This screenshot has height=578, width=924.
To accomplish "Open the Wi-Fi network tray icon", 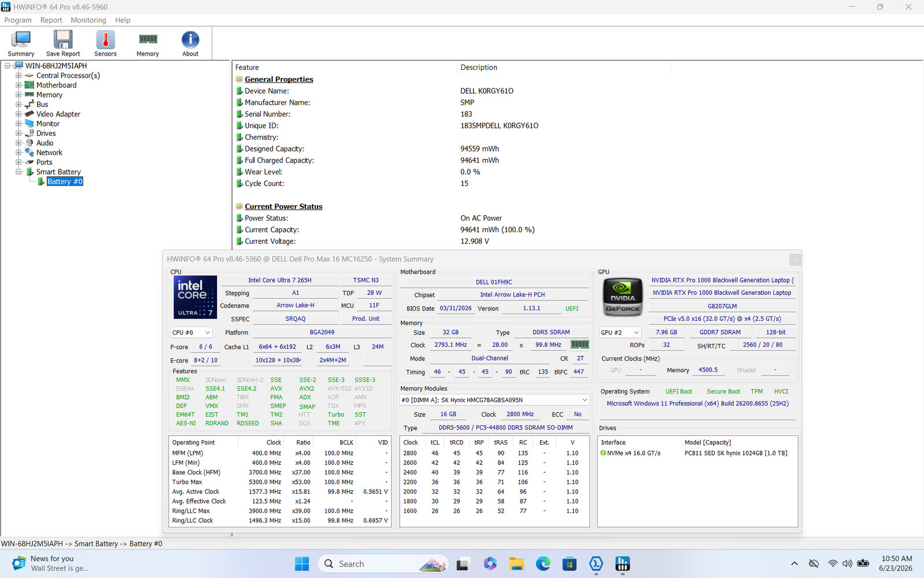I will pos(832,564).
